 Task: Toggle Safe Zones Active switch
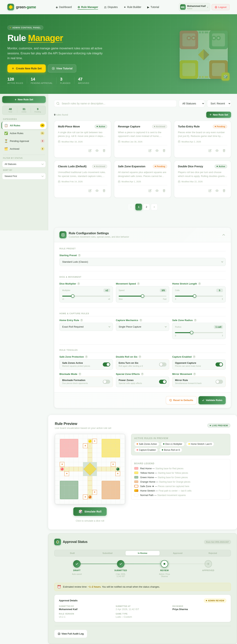coord(106,364)
